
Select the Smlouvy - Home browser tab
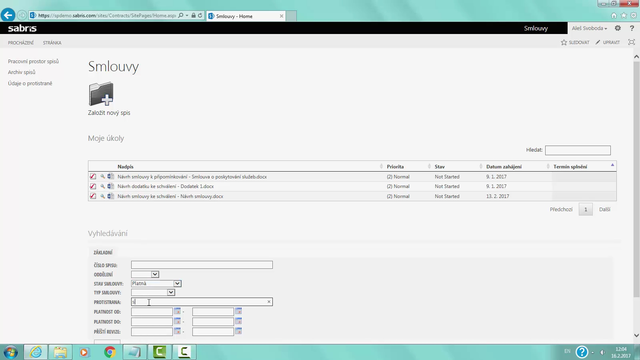pos(245,16)
